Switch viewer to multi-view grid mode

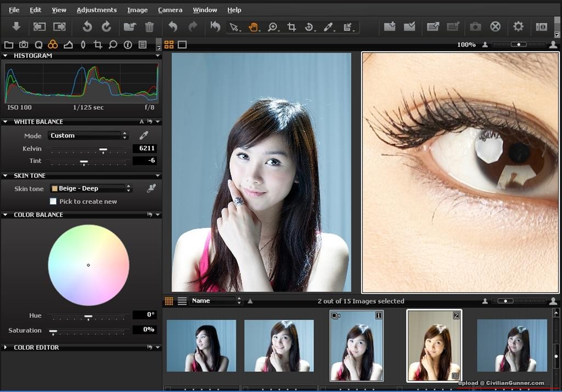coord(168,45)
